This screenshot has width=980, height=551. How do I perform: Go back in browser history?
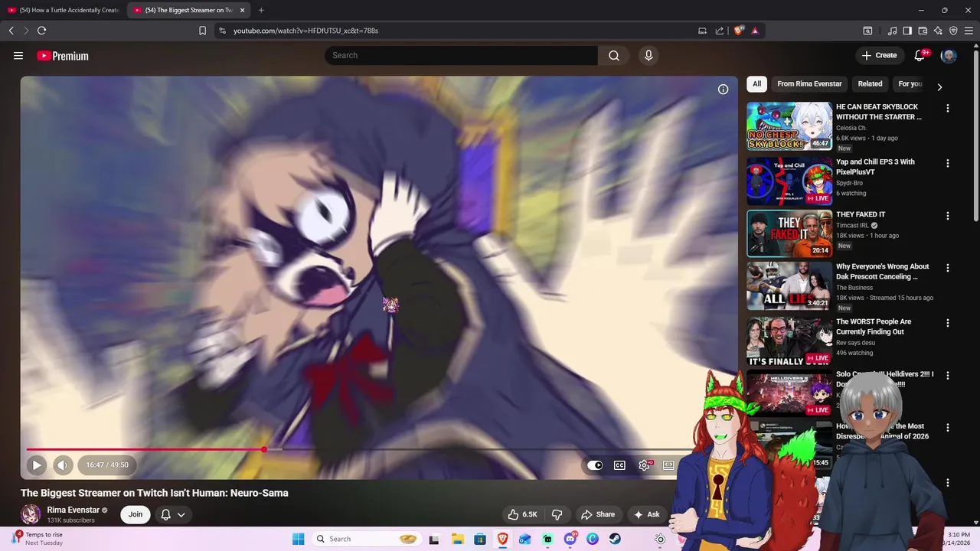11,31
